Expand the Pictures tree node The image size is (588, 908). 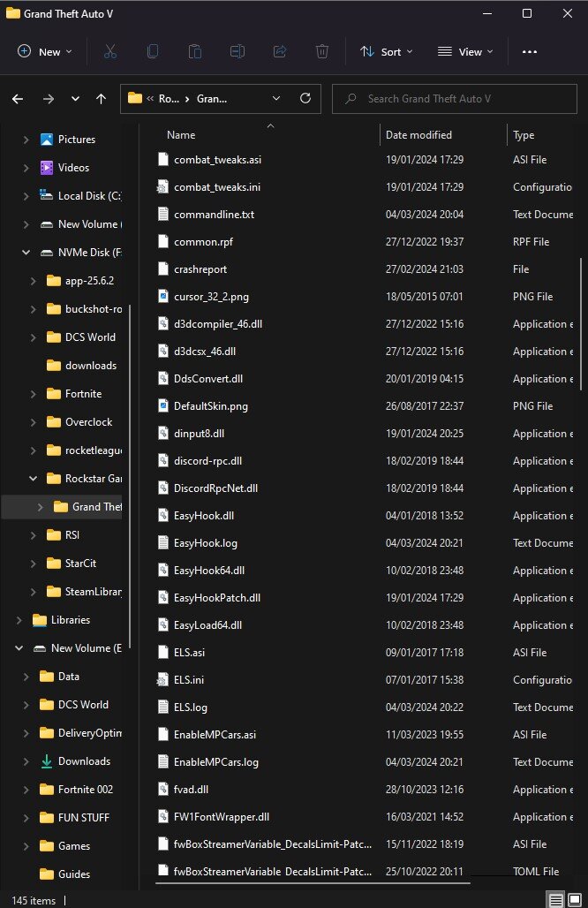tap(26, 140)
